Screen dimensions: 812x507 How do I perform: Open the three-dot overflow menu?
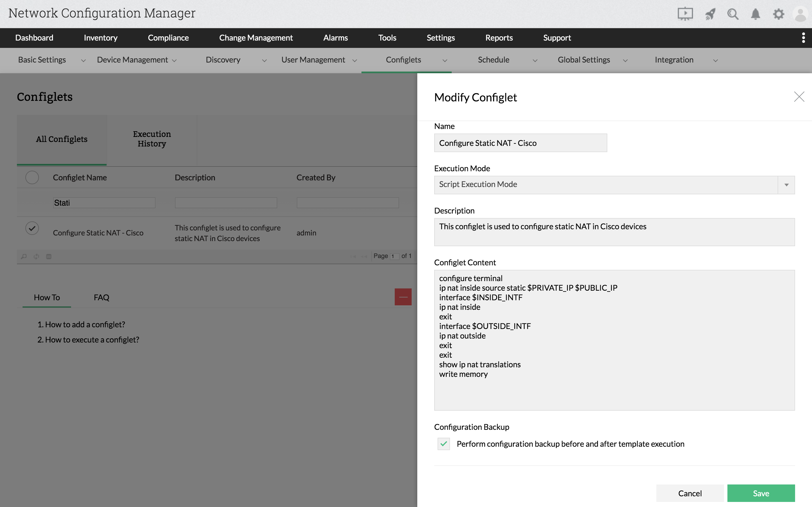[x=803, y=37]
